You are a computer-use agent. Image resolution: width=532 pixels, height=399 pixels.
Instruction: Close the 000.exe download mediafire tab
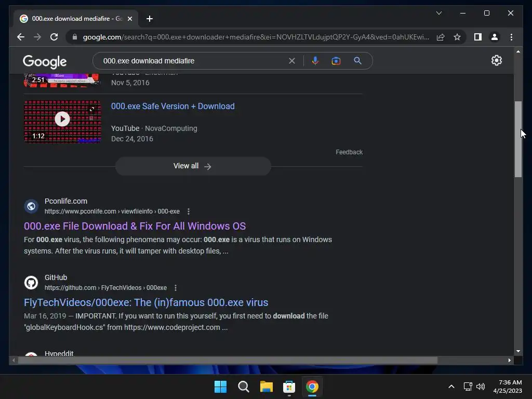click(x=129, y=19)
